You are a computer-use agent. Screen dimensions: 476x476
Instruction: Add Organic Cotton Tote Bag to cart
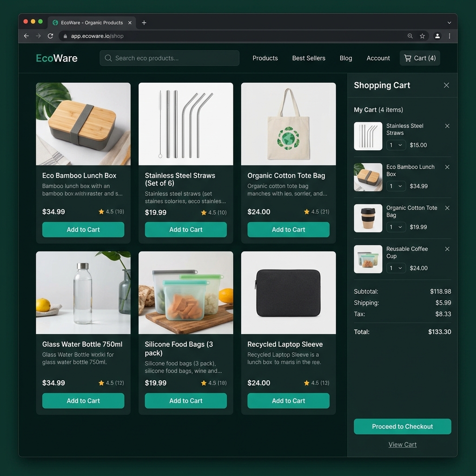coord(288,230)
